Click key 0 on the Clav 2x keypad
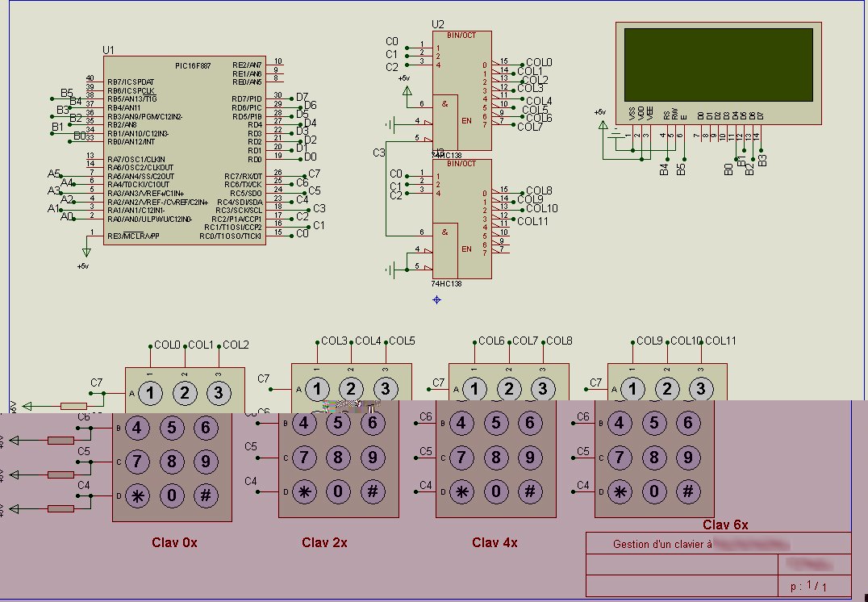The width and height of the screenshot is (868, 602). 338,491
